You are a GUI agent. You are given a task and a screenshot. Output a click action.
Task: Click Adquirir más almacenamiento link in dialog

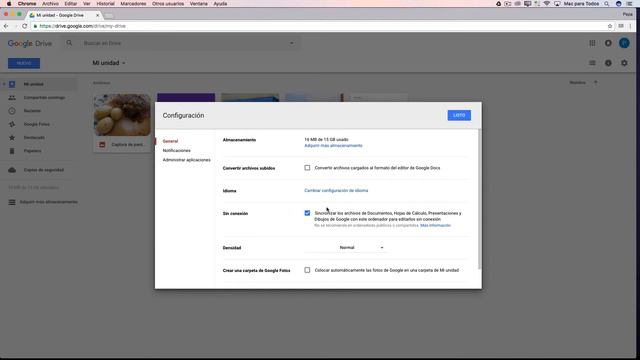(333, 146)
